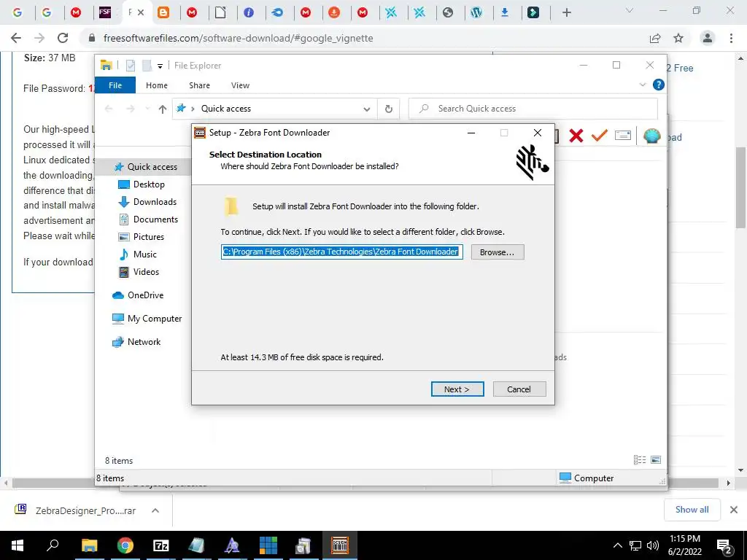This screenshot has height=560, width=747.
Task: Click the up-folder arrow in File Explorer
Action: point(163,109)
